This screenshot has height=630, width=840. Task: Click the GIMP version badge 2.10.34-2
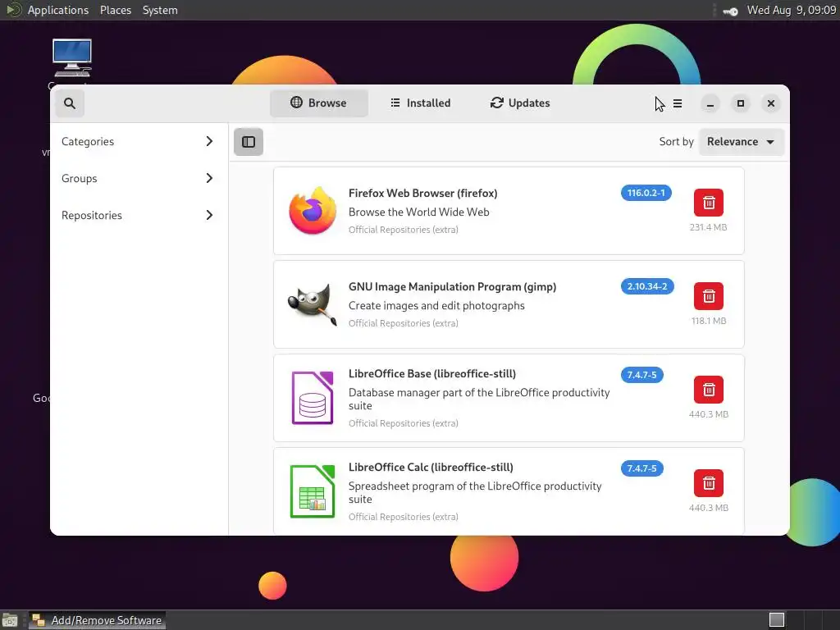point(647,286)
